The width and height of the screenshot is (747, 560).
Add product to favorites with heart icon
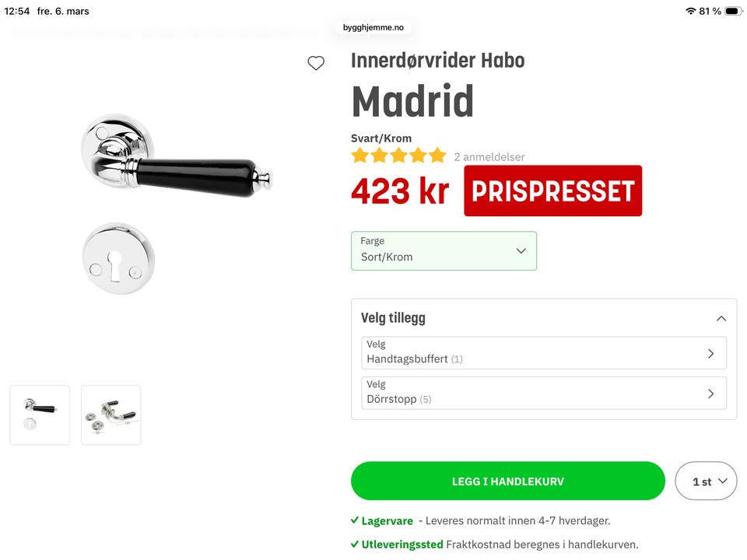316,63
